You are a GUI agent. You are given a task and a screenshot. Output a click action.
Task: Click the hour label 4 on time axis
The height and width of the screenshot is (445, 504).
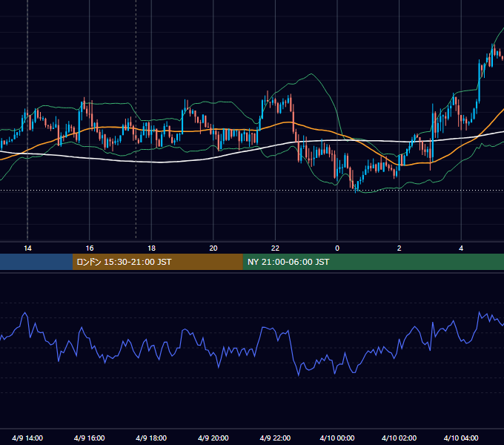461,248
